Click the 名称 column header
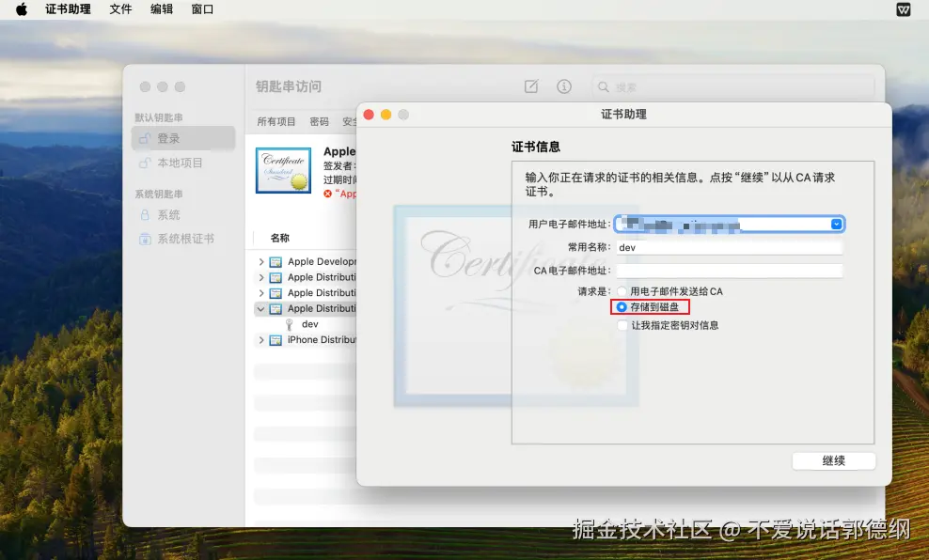Image resolution: width=929 pixels, height=560 pixels. 279,238
